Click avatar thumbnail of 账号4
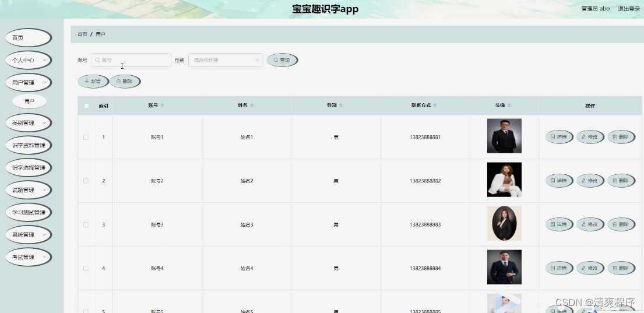The image size is (644, 313). click(x=504, y=267)
